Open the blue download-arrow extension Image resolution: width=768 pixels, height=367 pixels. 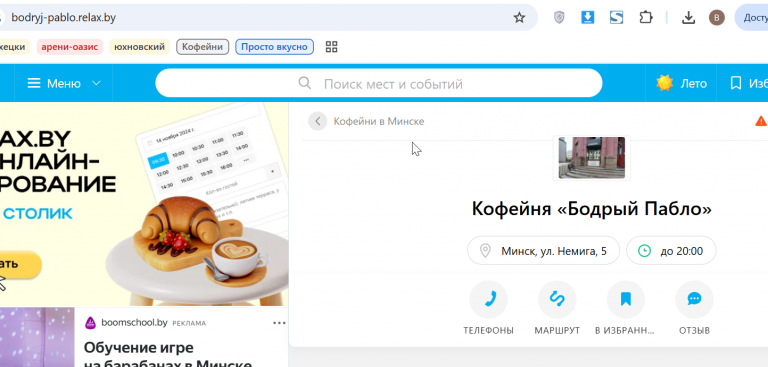coord(587,18)
